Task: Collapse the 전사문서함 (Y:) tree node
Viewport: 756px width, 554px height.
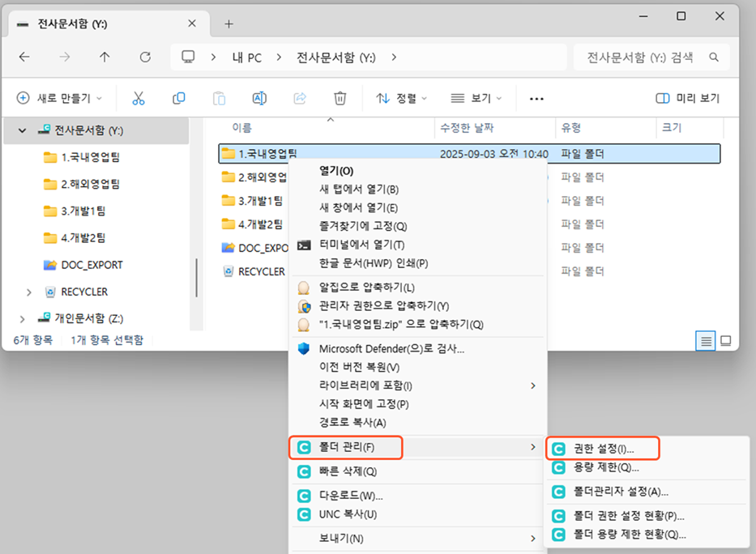Action: tap(23, 130)
